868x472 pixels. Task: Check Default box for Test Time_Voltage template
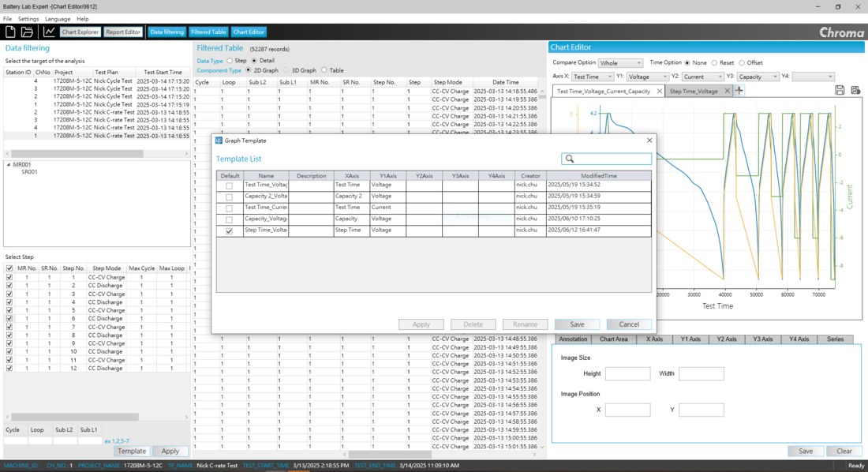coord(229,185)
